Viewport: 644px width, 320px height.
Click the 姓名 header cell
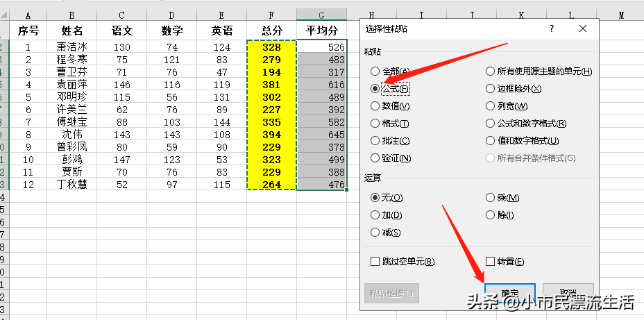(72, 31)
